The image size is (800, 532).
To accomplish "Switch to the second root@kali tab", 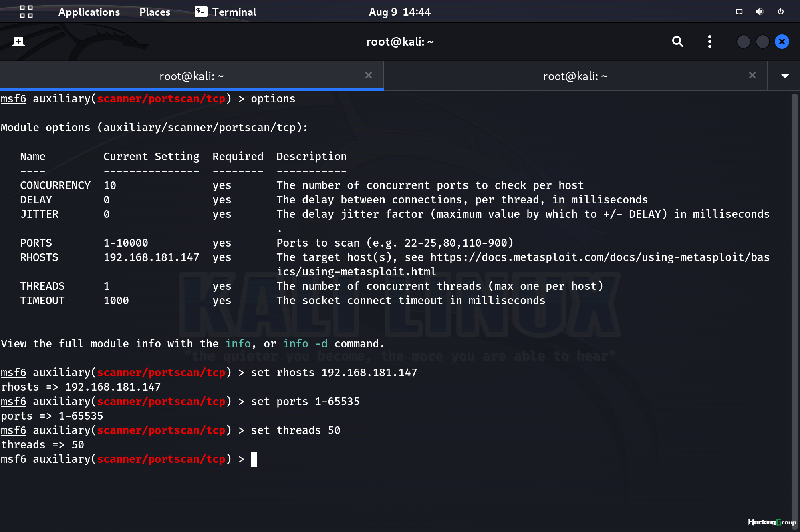I will (x=575, y=76).
